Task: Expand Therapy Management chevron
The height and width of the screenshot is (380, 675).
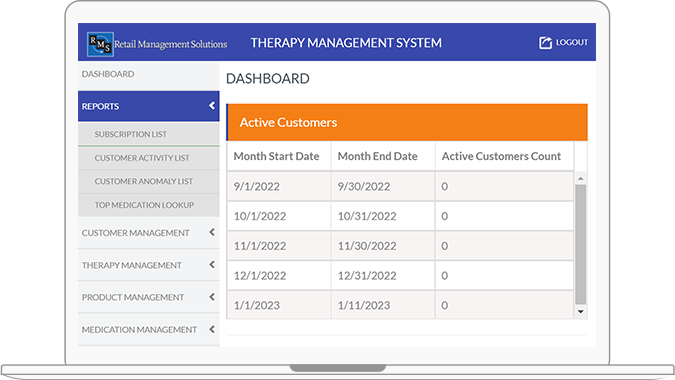Action: click(212, 265)
